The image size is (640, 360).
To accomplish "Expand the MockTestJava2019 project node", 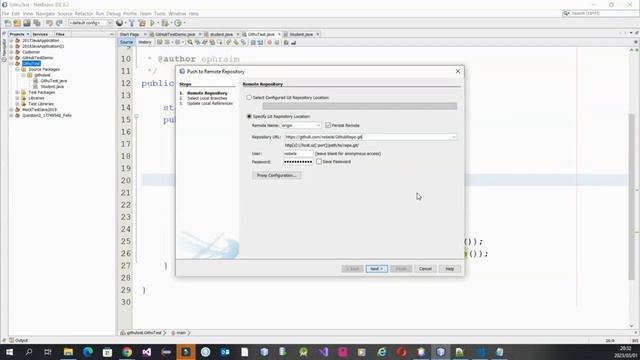I will [x=11, y=110].
